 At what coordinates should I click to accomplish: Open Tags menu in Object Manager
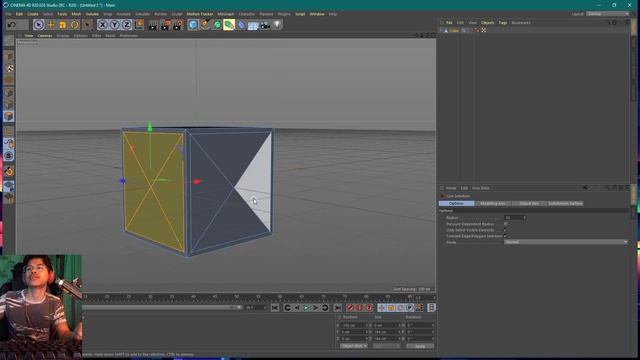[503, 23]
